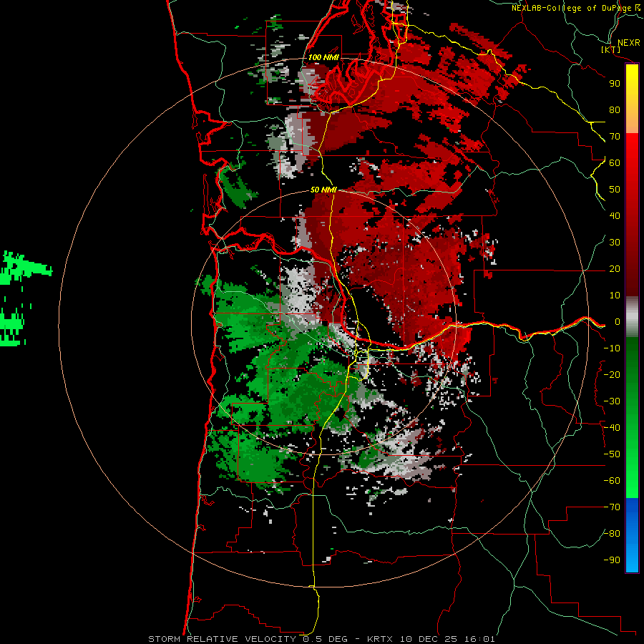Viewport: 644px width, 644px height.
Task: Click the "0" velocity scale label
Action: pyautogui.click(x=617, y=321)
